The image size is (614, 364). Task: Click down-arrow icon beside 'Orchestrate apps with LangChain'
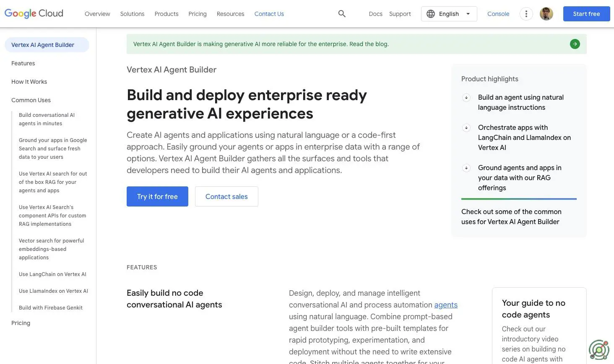point(466,128)
